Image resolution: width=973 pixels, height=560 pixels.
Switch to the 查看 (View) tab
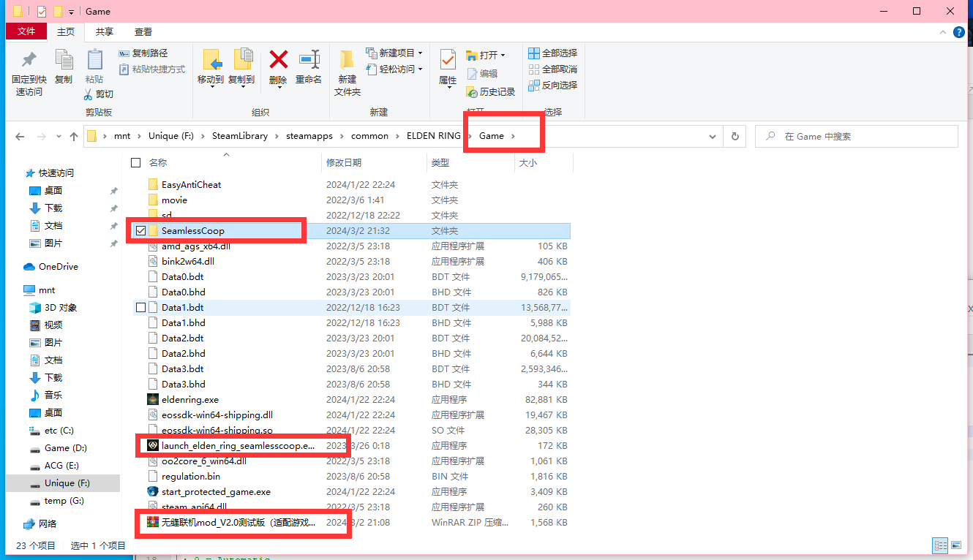(143, 31)
